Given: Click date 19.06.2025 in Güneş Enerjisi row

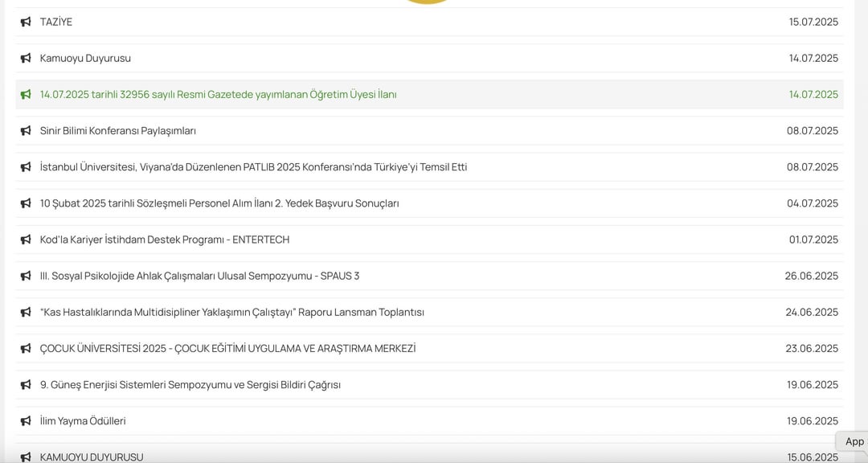Looking at the screenshot, I should click(x=812, y=385).
